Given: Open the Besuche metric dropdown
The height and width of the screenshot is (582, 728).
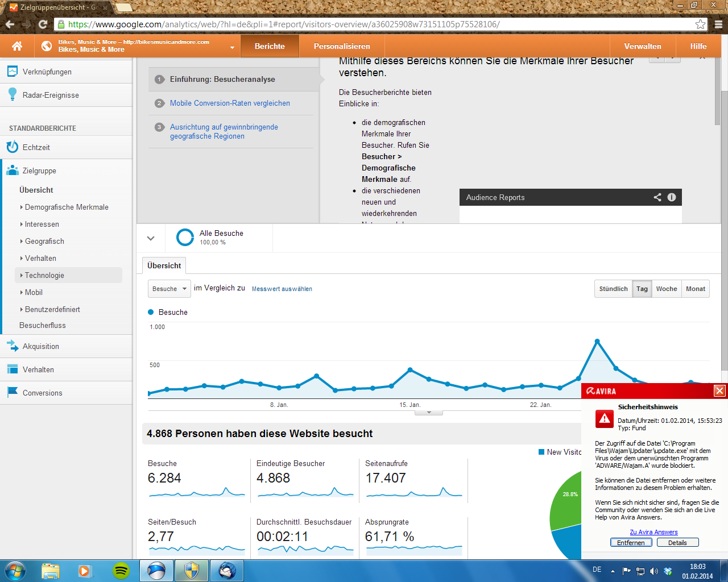Looking at the screenshot, I should [x=169, y=289].
